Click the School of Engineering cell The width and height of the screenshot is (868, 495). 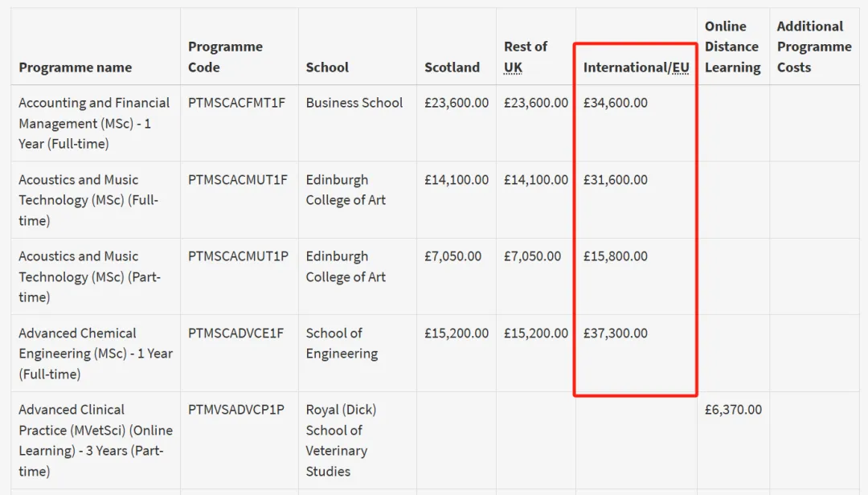(342, 343)
